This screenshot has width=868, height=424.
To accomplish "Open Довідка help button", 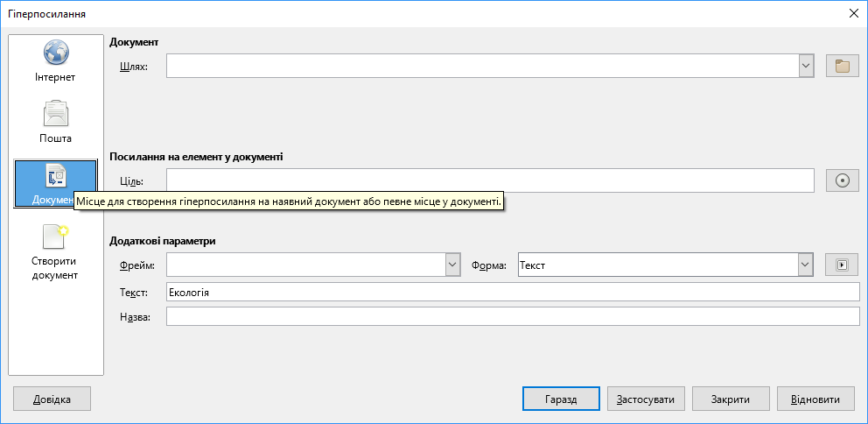I will tap(52, 399).
